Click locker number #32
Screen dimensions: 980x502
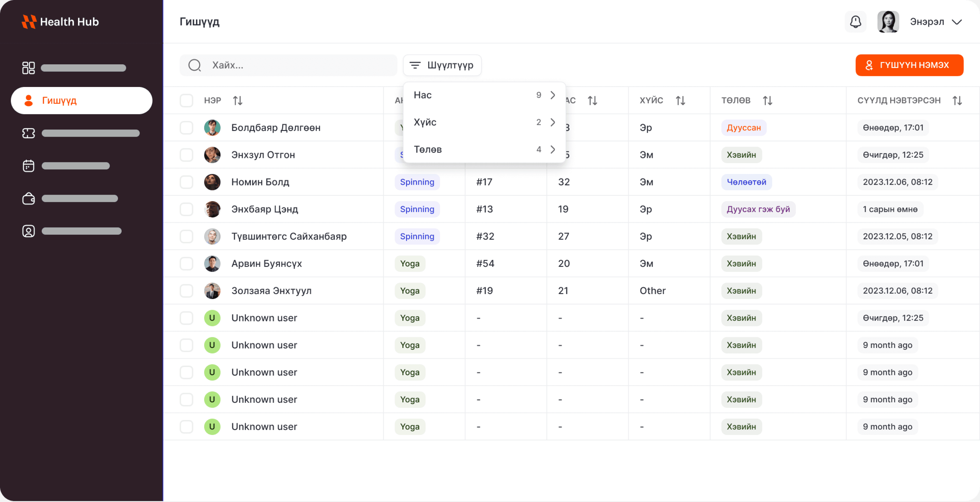coord(485,236)
